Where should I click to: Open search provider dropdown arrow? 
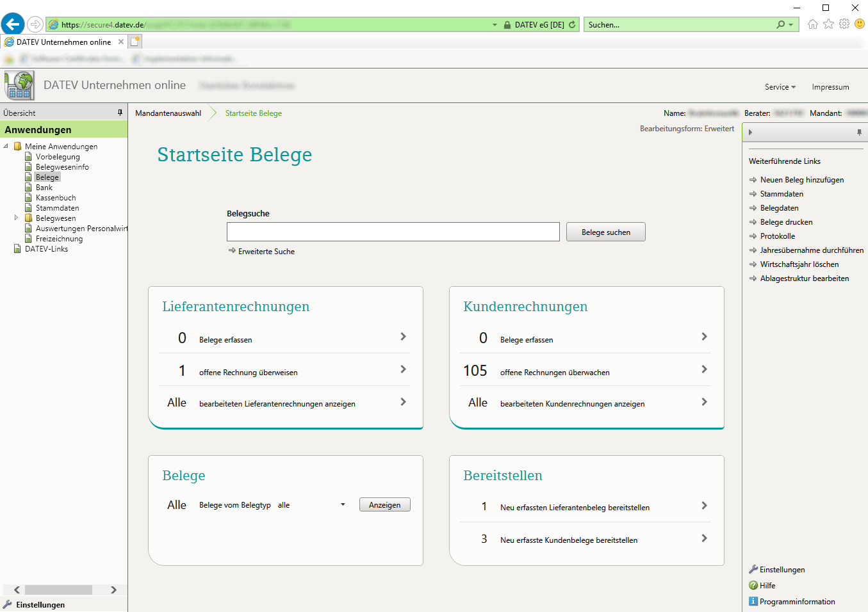pos(790,25)
